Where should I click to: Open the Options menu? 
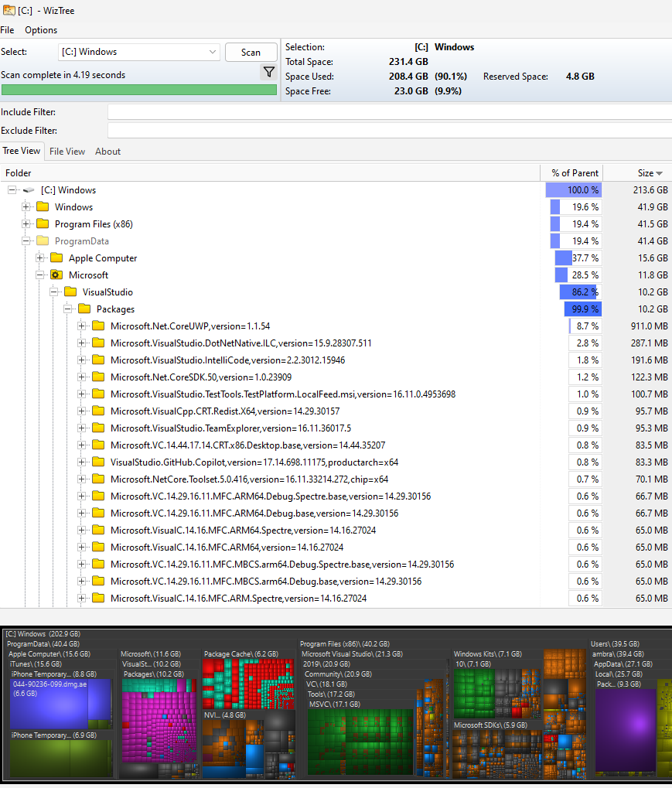41,30
